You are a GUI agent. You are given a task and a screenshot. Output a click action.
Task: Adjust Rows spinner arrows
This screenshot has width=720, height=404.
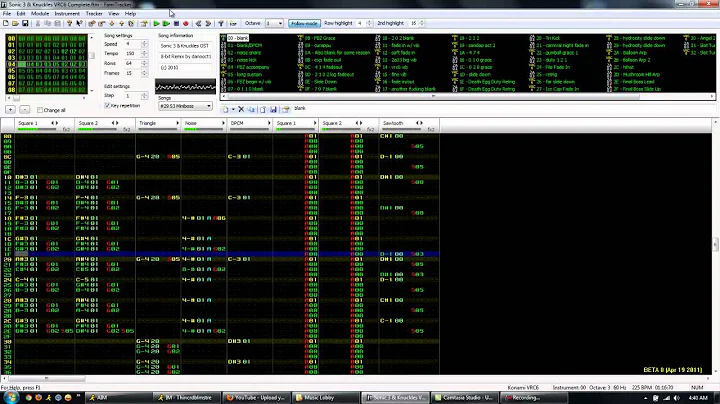point(144,63)
